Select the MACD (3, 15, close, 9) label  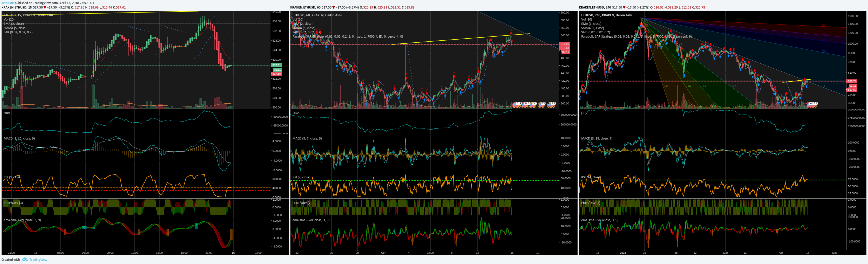pyautogui.click(x=19, y=139)
